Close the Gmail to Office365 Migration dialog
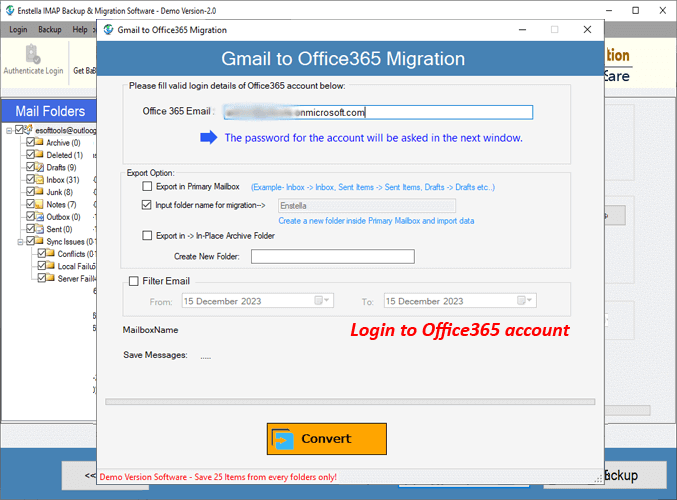 coord(587,30)
